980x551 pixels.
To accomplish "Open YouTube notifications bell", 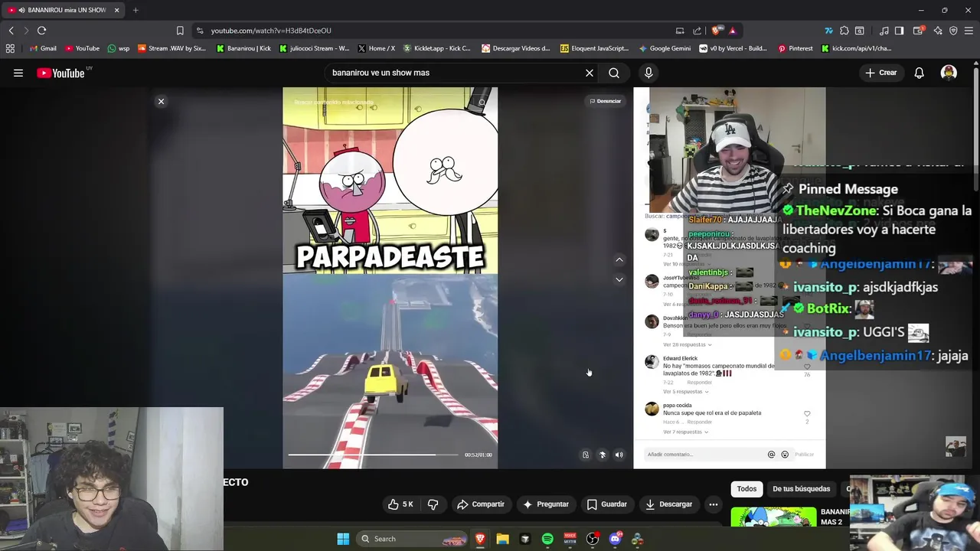I will [919, 73].
